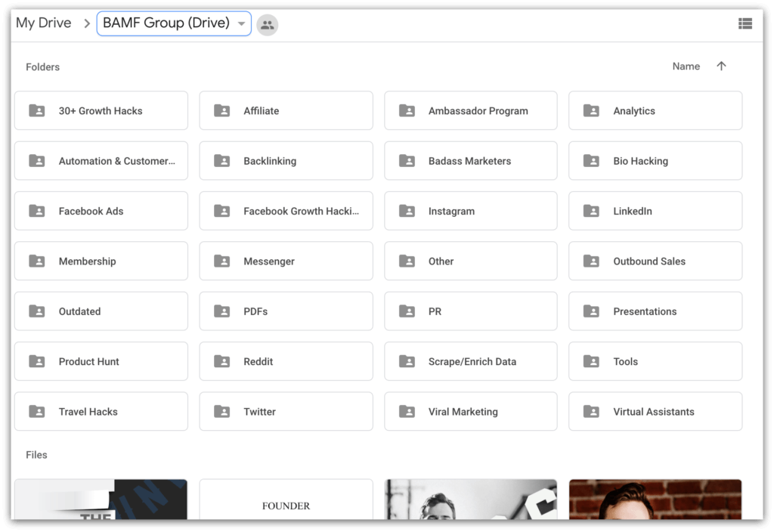Click the Presentations folder icon
The width and height of the screenshot is (774, 532).
(591, 311)
